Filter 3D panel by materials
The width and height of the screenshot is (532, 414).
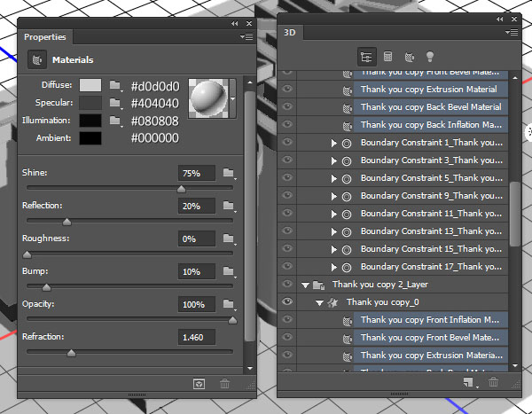[409, 57]
